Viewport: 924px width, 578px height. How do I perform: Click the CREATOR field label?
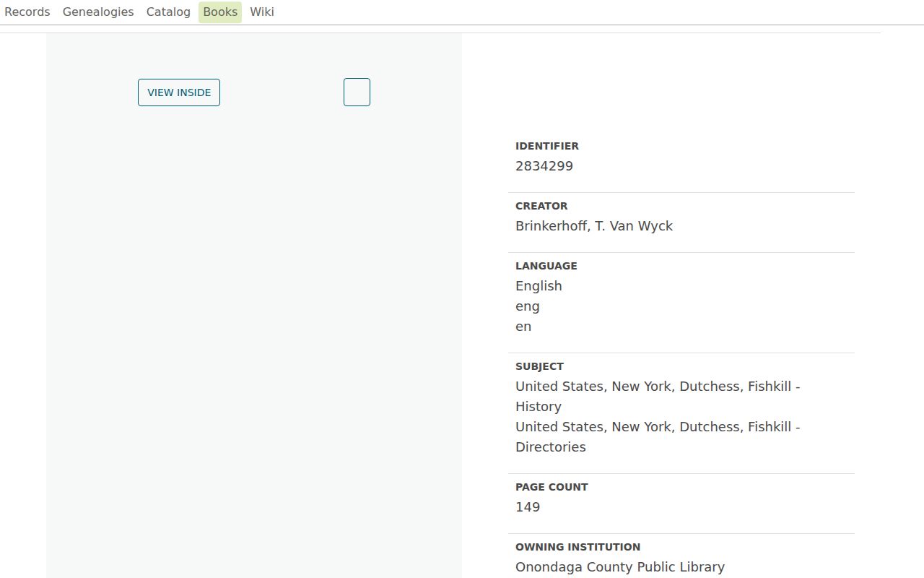(541, 206)
